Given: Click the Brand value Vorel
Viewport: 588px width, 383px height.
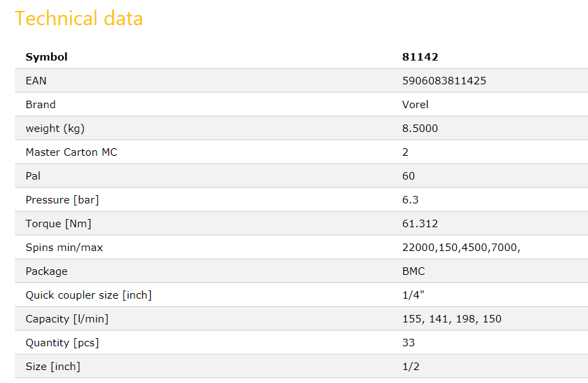Looking at the screenshot, I should 415,105.
